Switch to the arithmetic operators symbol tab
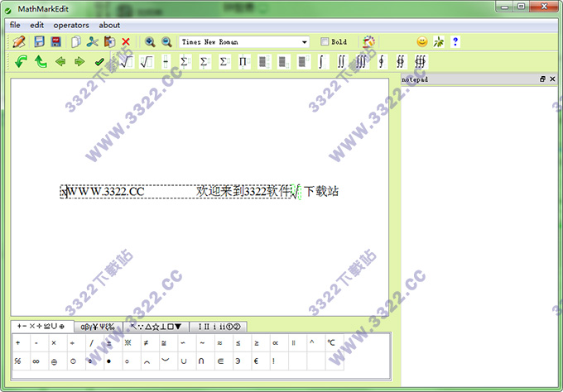 point(42,327)
